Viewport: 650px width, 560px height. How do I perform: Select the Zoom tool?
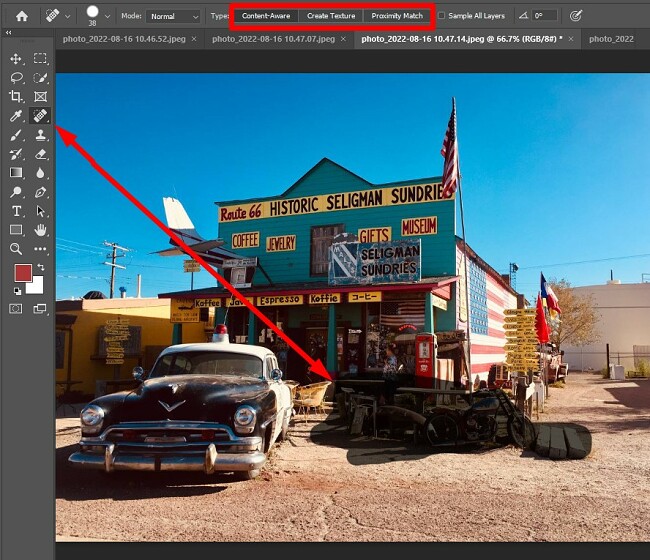[16, 249]
